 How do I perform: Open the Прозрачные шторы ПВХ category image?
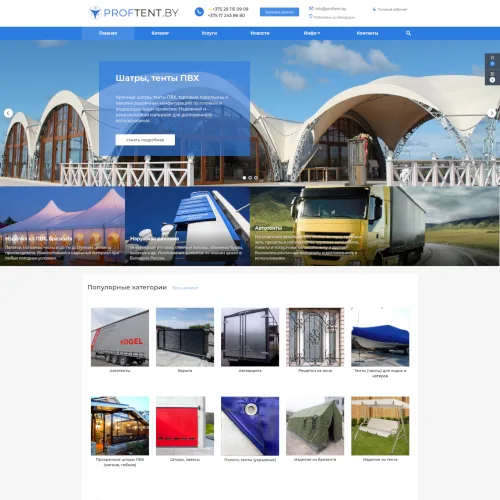[120, 426]
